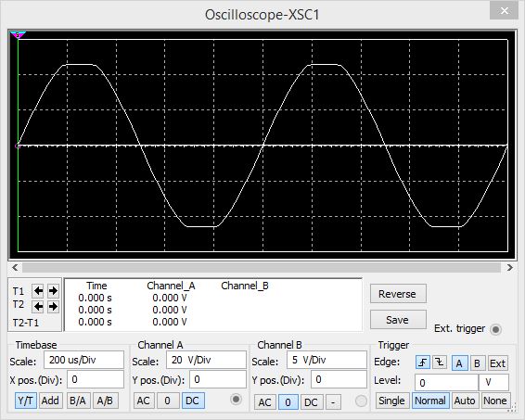Viewport: 525px width, 420px height.
Task: Click the horizontal display scrollbar track
Action: pos(262,267)
